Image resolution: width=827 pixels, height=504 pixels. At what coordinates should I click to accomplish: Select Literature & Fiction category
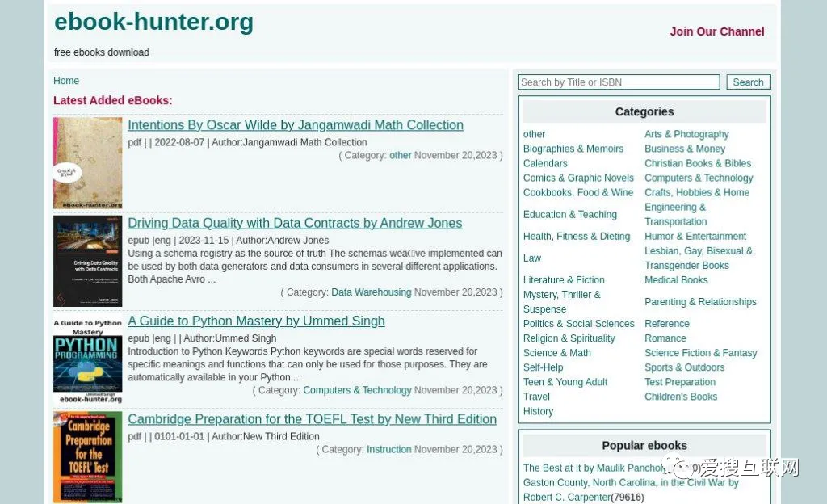click(564, 280)
